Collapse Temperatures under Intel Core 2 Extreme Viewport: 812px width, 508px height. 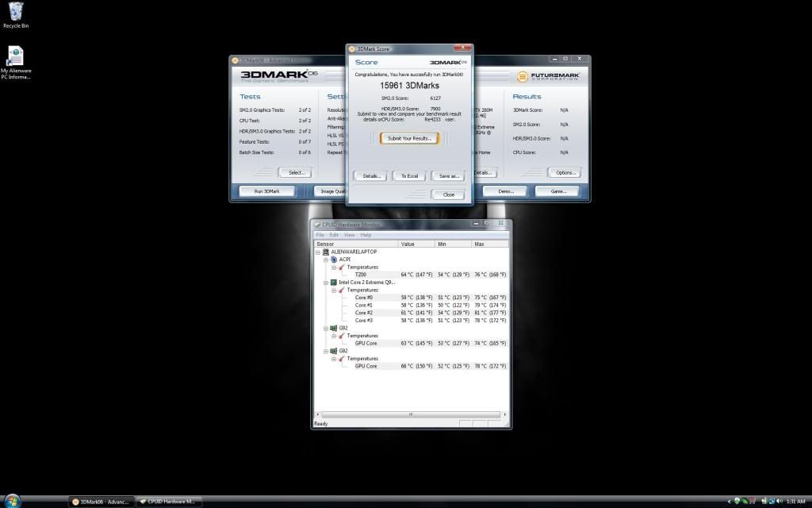point(334,291)
